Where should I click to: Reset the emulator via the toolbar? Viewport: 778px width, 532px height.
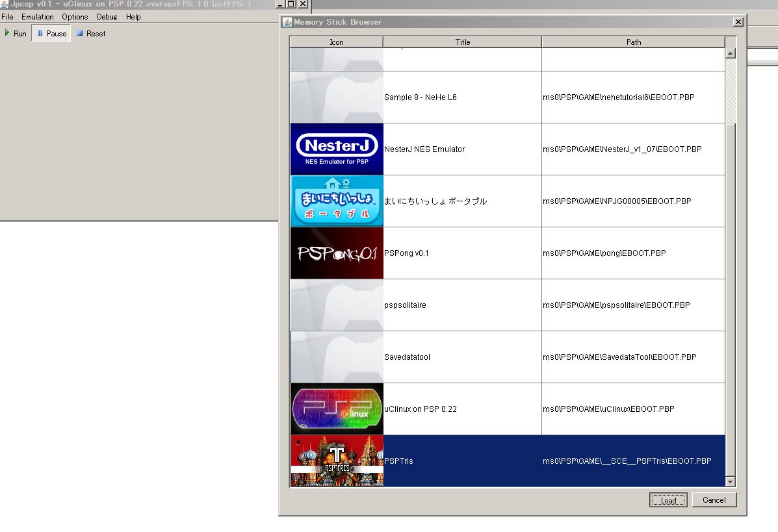coord(91,33)
